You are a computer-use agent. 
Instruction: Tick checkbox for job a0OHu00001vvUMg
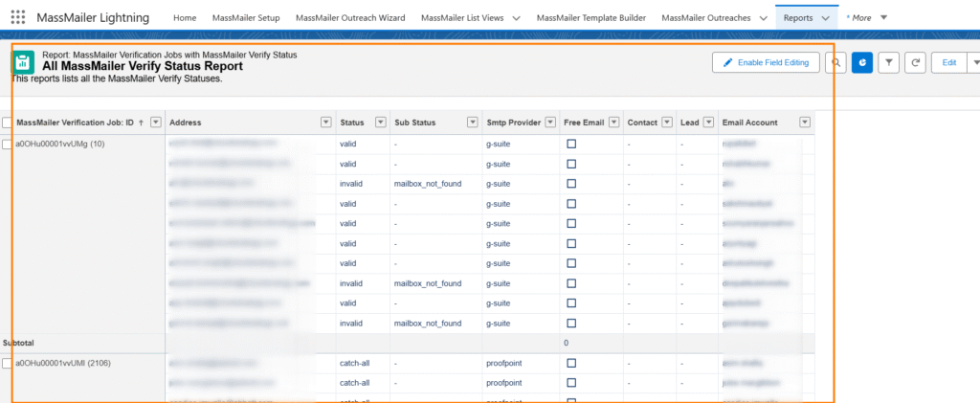[8, 144]
